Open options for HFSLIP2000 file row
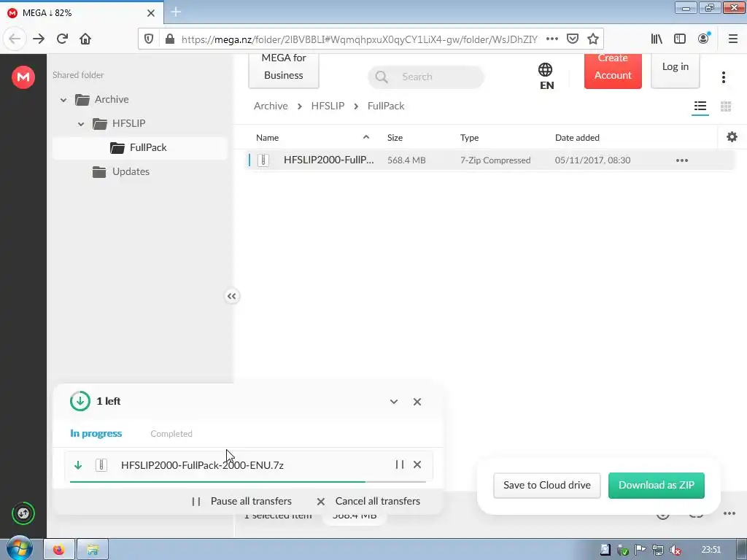The height and width of the screenshot is (560, 747). pyautogui.click(x=682, y=160)
